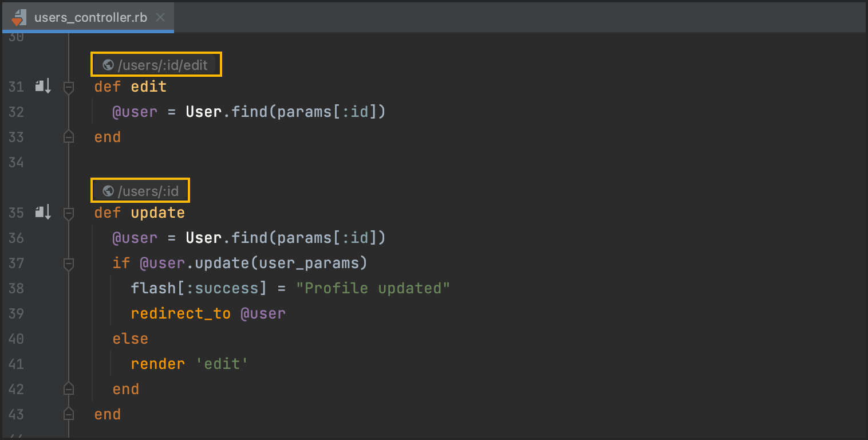Image resolution: width=868 pixels, height=440 pixels.
Task: Click the "Profile updated" string literal
Action: (373, 288)
